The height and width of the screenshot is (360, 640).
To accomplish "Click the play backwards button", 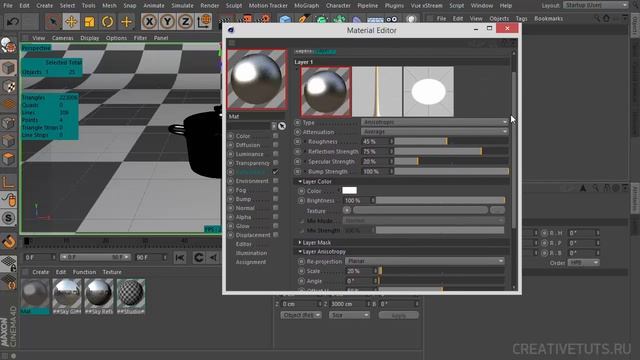I will coord(213,258).
